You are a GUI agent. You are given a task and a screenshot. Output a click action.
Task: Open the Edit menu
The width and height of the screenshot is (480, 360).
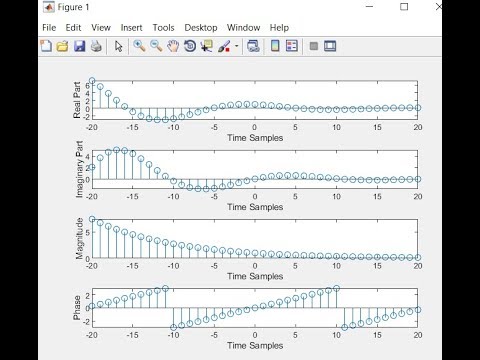tap(73, 28)
